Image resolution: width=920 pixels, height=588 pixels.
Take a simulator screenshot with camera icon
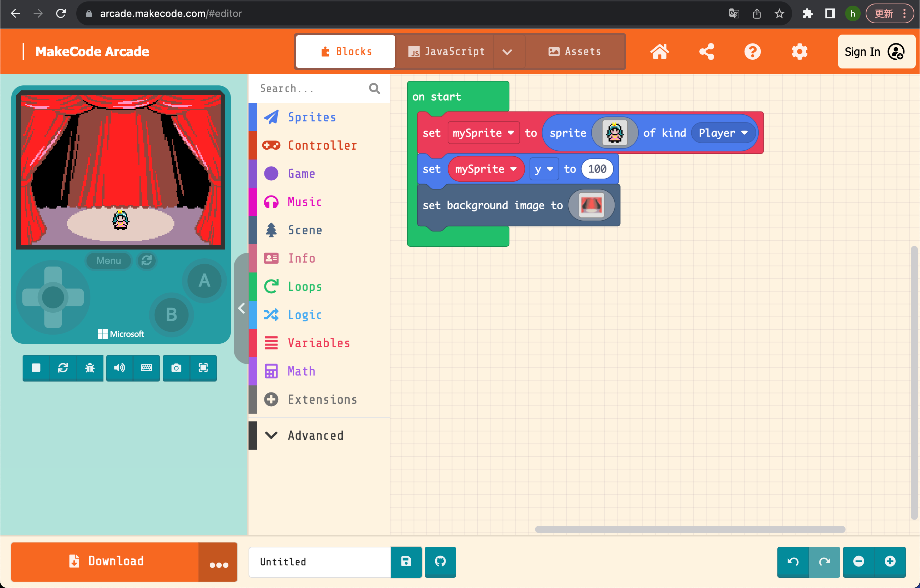[x=176, y=367]
